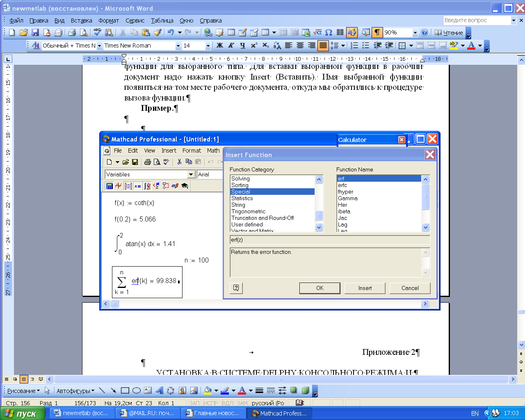Expand the undo history dropdown arrow
Image resolution: width=525 pixels, height=420 pixels.
point(180,32)
